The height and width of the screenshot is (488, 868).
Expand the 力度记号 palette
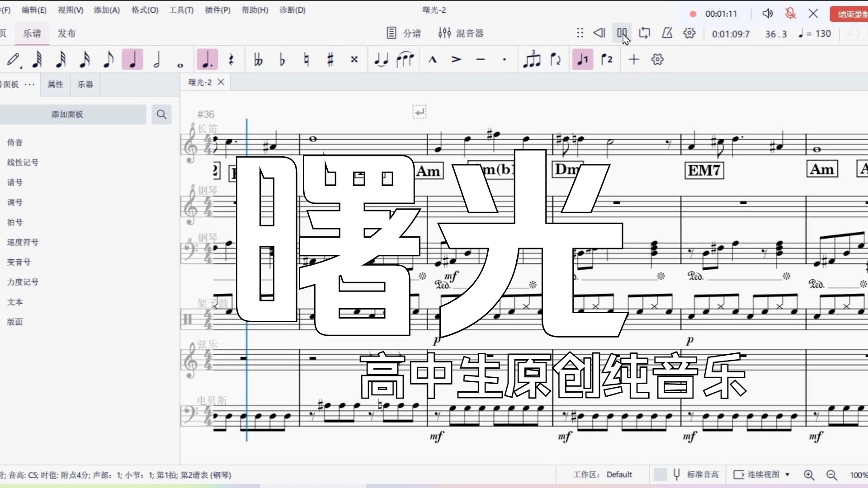(x=23, y=282)
